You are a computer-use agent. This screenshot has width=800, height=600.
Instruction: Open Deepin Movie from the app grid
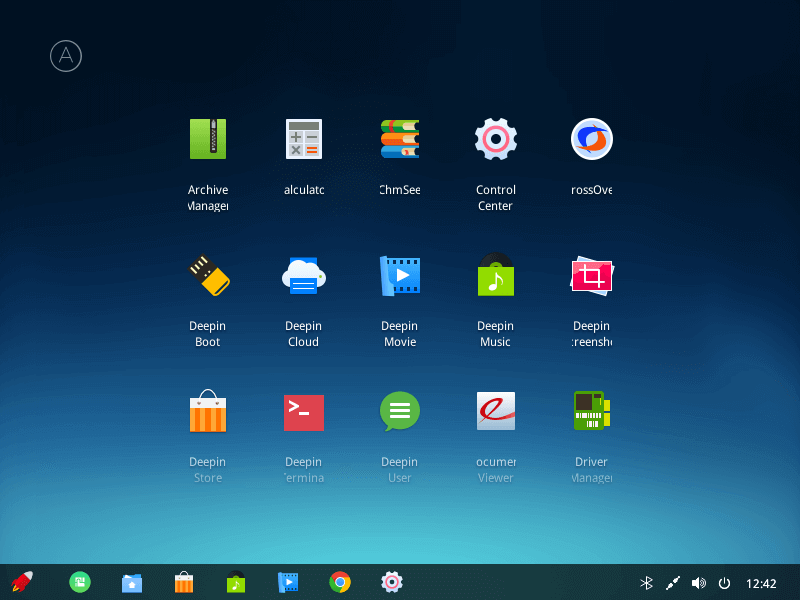coord(399,275)
